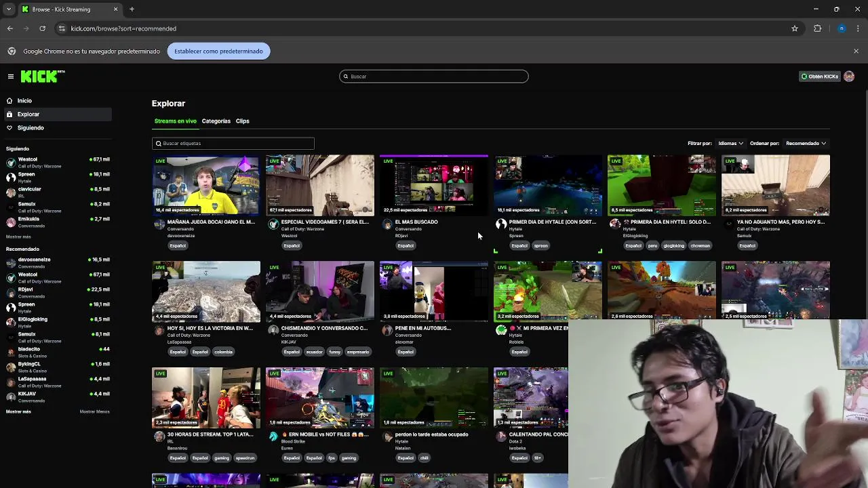Open the Recomendado sort dropdown
The height and width of the screenshot is (488, 868).
coord(806,144)
